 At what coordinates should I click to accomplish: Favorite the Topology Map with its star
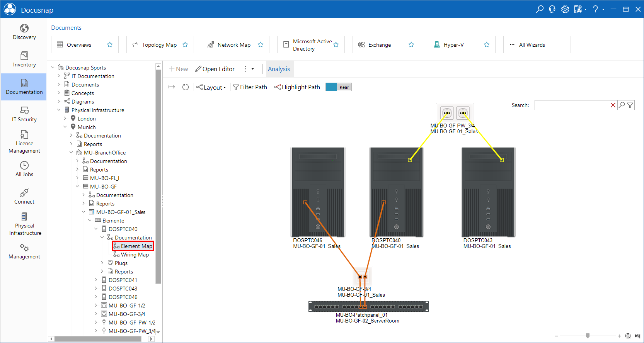(185, 45)
